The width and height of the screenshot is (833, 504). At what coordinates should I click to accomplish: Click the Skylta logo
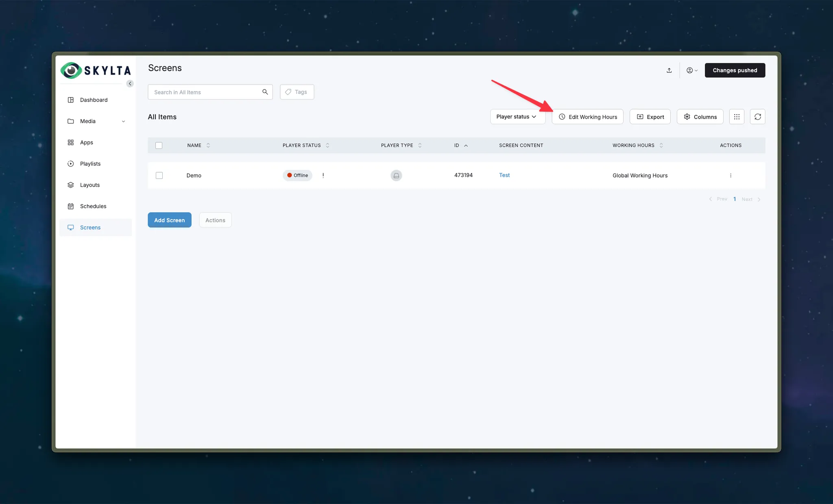[96, 70]
